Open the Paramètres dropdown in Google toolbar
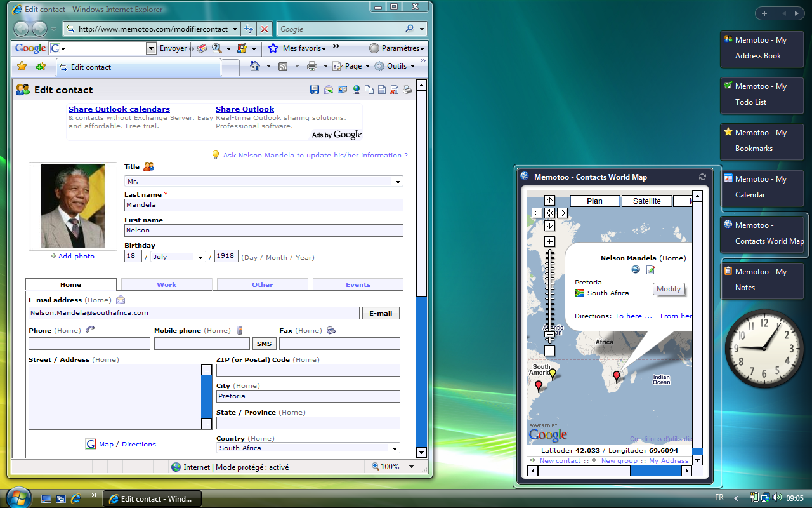Screen dimensions: 812x508 (x=397, y=48)
